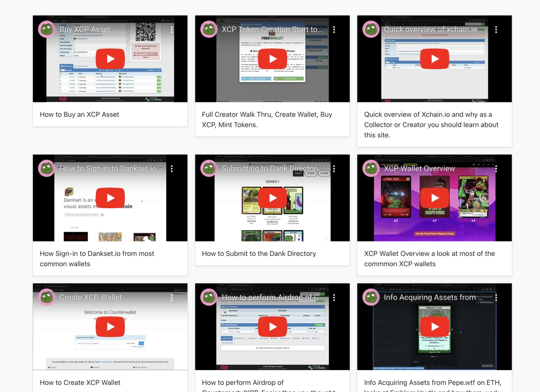Click the channel avatar on Quick overview of xchain.io video
Screen dimensions: 540x392
coord(371,29)
